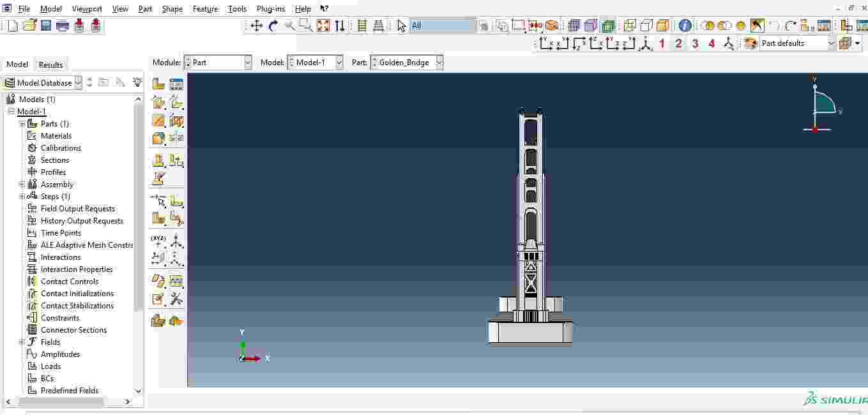Image resolution: width=868 pixels, height=415 pixels.
Task: Activate the Rotate View tool
Action: pos(273,26)
